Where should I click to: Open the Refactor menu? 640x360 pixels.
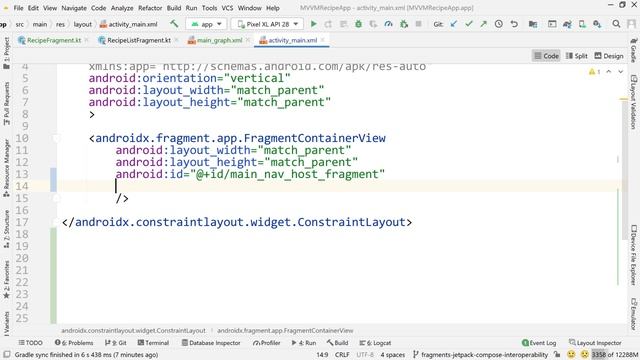coord(150,8)
